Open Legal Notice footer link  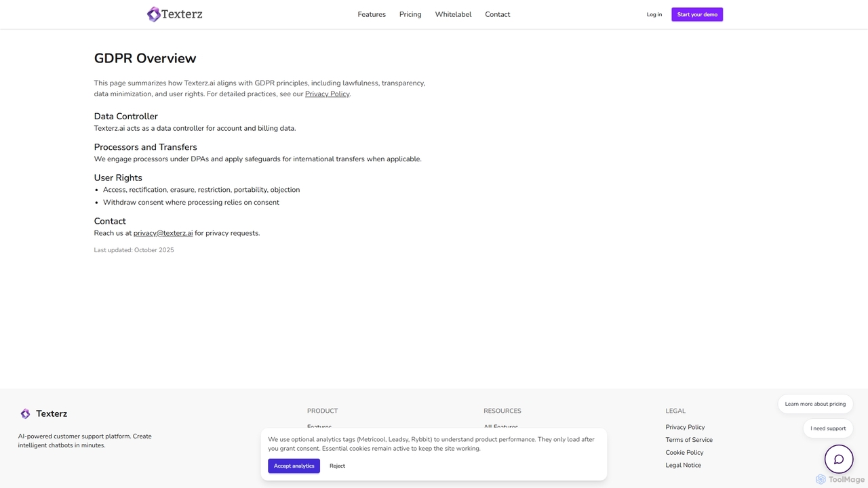[683, 465]
